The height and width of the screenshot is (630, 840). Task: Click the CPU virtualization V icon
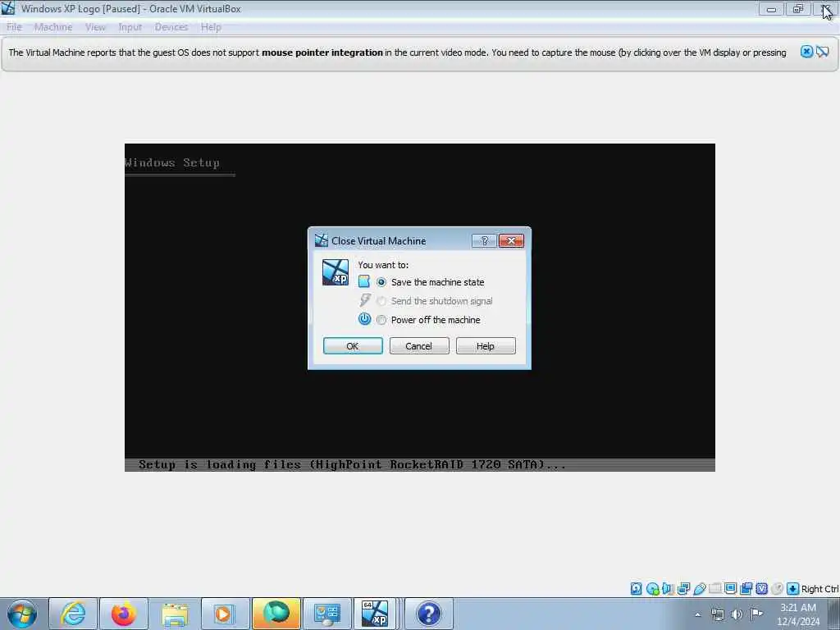(761, 589)
